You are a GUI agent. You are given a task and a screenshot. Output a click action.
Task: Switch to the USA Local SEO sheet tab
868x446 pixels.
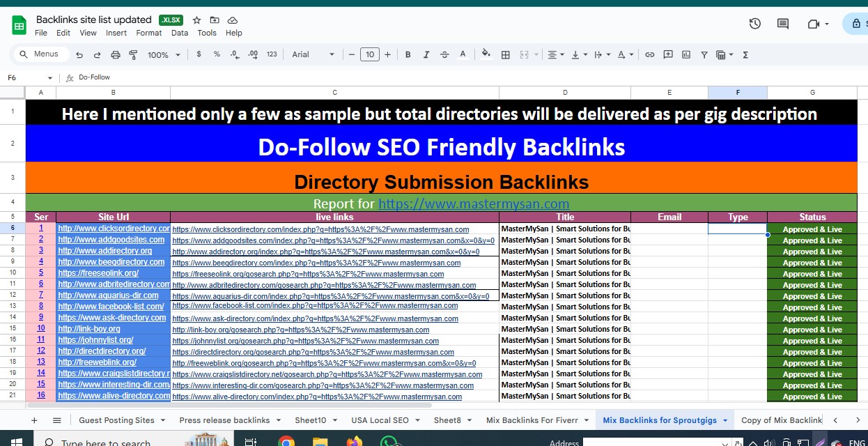(x=380, y=420)
